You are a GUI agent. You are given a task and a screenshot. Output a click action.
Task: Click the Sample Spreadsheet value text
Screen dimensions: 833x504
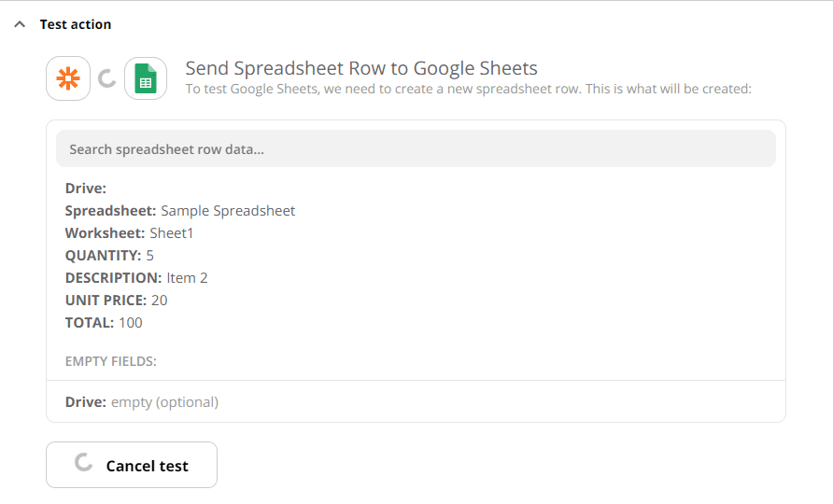(228, 211)
